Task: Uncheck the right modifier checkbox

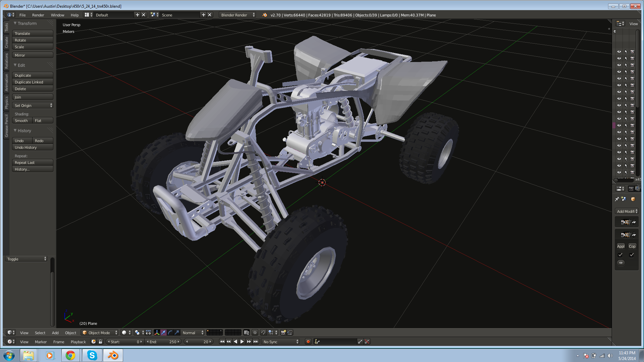Action: [632, 255]
